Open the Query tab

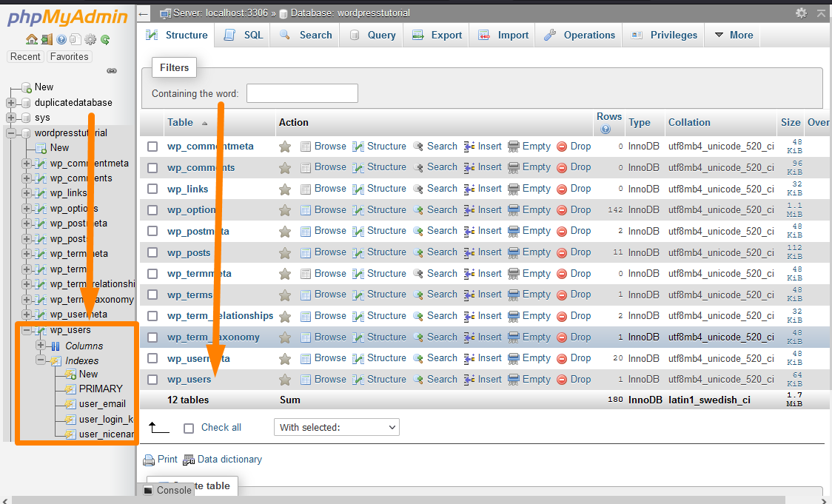coord(372,35)
